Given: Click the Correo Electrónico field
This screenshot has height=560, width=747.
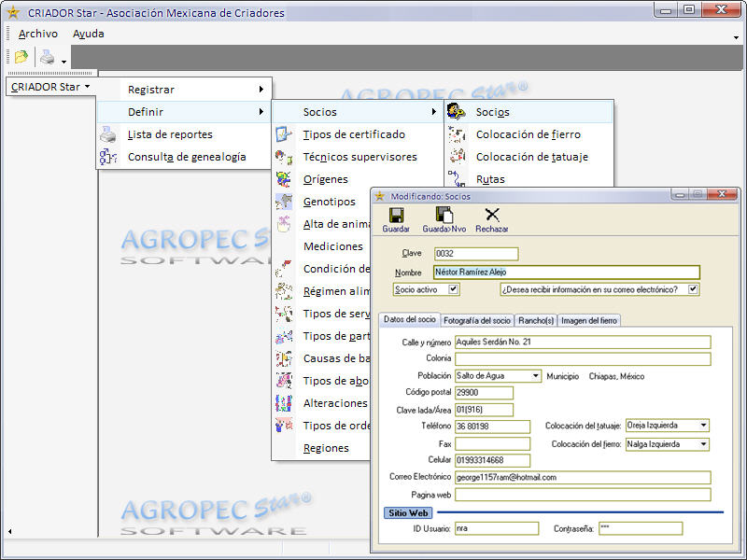Looking at the screenshot, I should [x=583, y=477].
